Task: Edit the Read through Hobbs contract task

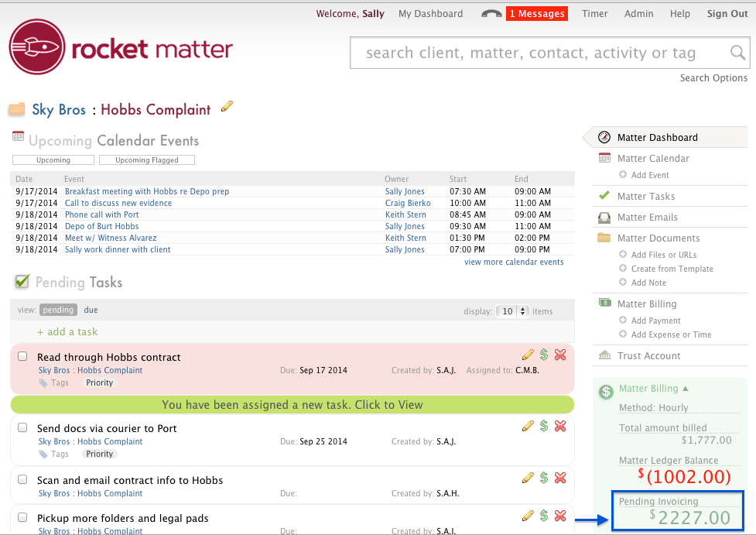Action: click(x=528, y=355)
